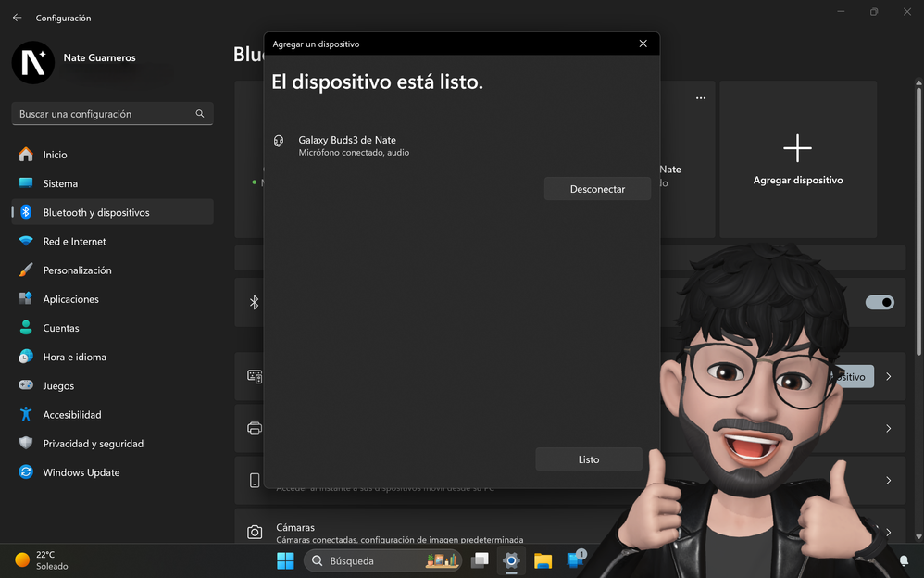Click the Bluetooth icon in the toggle row
This screenshot has width=924, height=578.
click(x=254, y=303)
